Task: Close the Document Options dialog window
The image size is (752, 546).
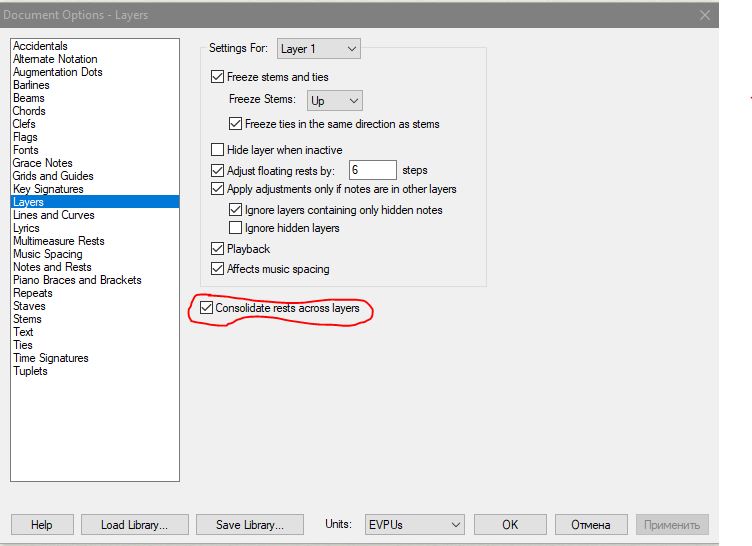Action: [704, 15]
